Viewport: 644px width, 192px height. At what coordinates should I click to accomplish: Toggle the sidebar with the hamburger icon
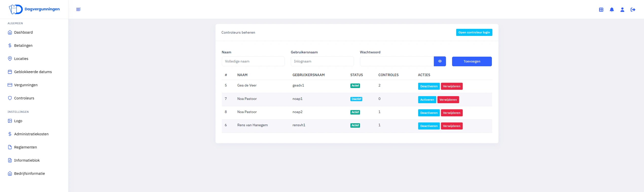pyautogui.click(x=79, y=9)
